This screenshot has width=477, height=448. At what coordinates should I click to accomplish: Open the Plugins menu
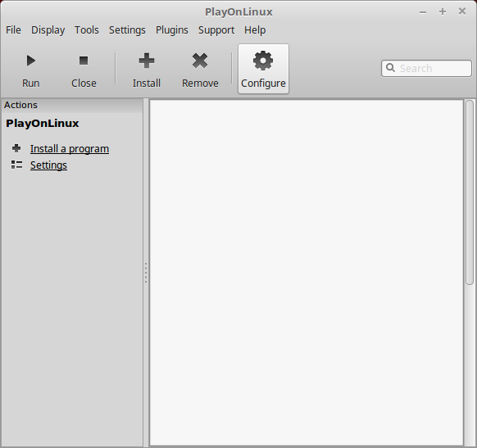(x=172, y=30)
